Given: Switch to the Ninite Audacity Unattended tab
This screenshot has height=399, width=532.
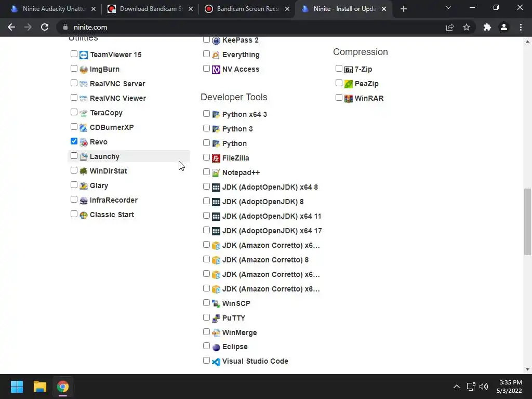Looking at the screenshot, I should point(53,9).
